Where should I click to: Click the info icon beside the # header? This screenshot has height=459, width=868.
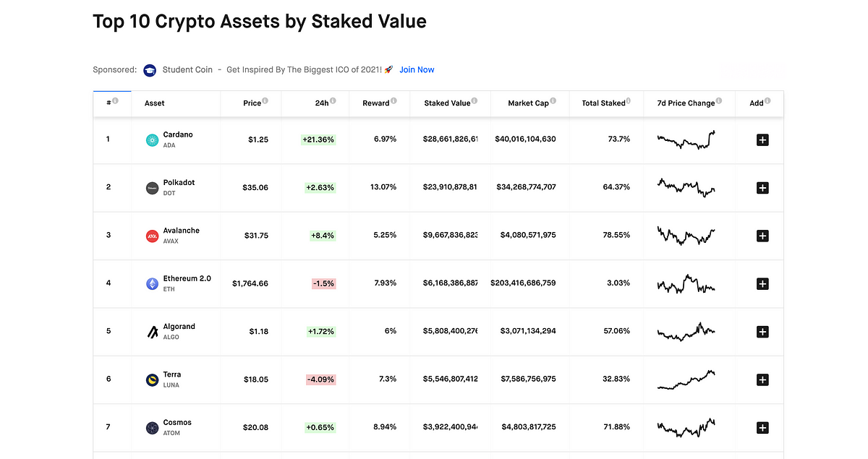point(115,101)
